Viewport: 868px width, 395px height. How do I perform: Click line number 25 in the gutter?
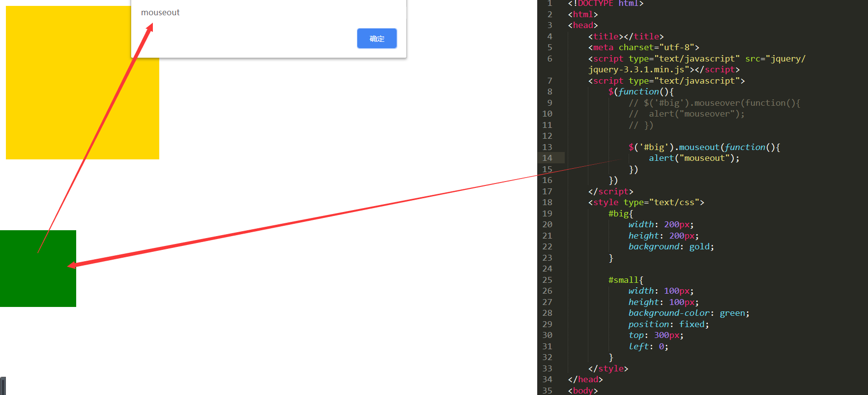pos(547,280)
